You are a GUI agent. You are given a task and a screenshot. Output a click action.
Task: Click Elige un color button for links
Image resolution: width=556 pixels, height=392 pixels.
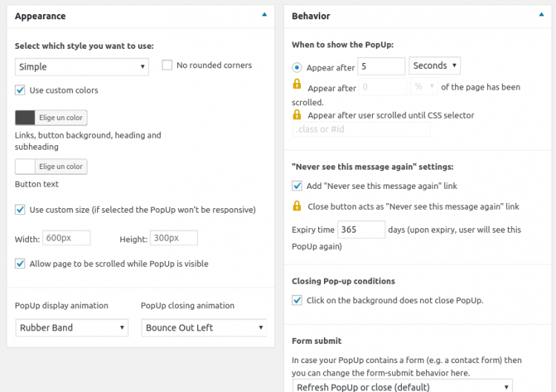point(61,117)
